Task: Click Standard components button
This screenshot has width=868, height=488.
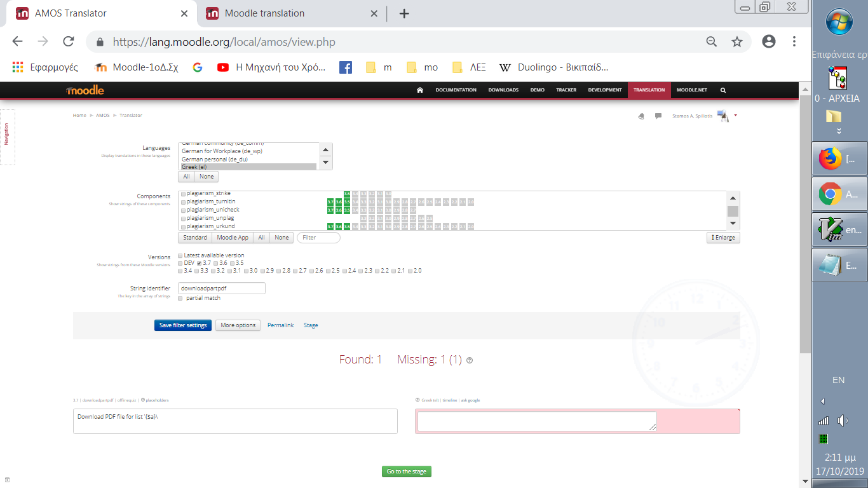Action: [195, 238]
